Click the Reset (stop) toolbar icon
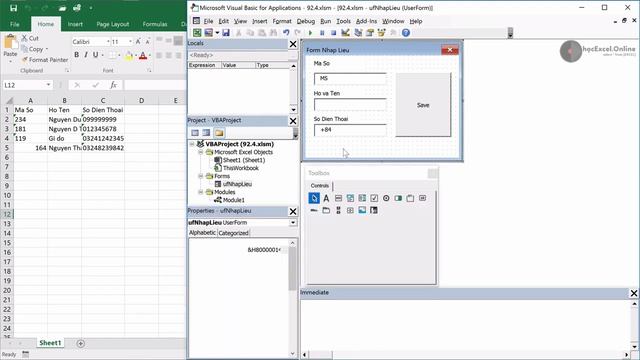 pyautogui.click(x=333, y=33)
